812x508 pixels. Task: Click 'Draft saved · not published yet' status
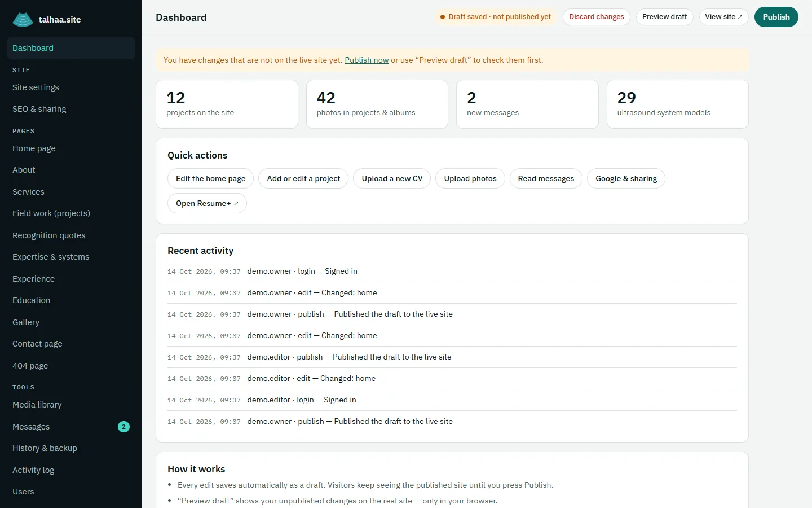pyautogui.click(x=496, y=17)
